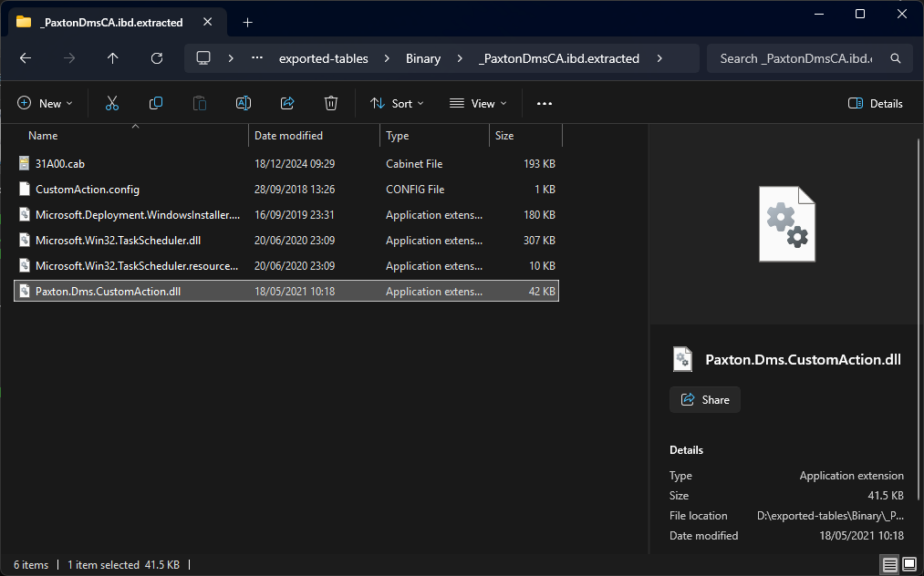Click the Cut scissors icon
The width and height of the screenshot is (924, 576).
(x=112, y=104)
